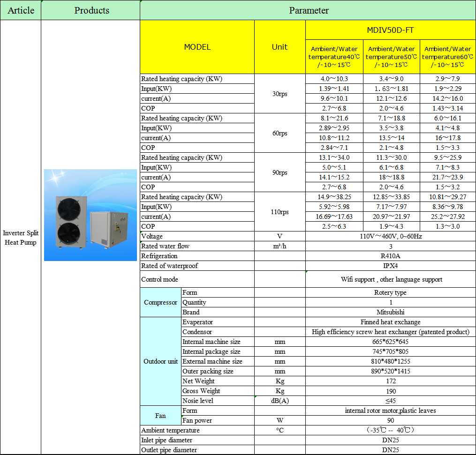
Task: Select the temperature60℃ column header
Action: coord(448,57)
